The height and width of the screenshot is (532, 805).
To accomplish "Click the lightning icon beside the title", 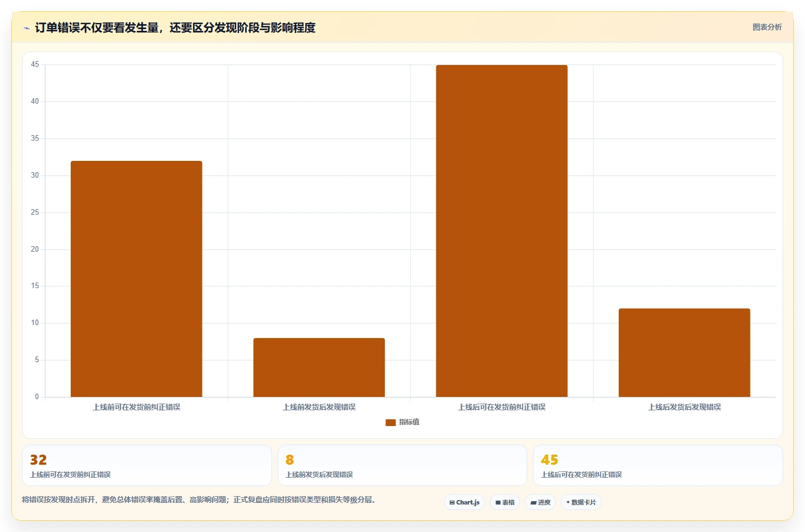I will 26,28.
